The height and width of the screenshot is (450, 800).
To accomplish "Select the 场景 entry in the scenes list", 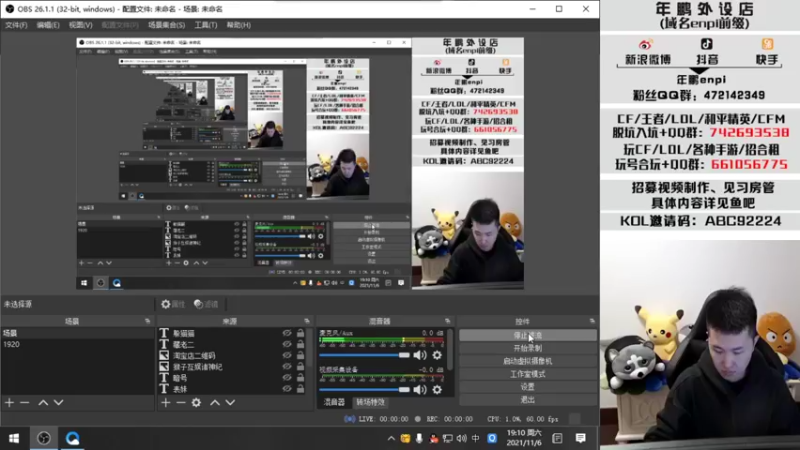I will (77, 333).
